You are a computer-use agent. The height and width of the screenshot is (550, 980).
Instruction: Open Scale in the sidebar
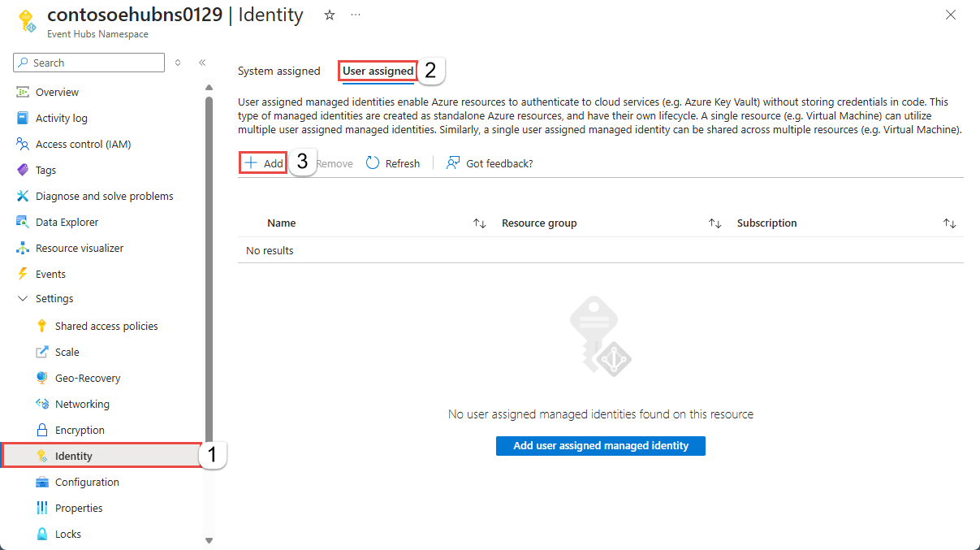click(67, 352)
